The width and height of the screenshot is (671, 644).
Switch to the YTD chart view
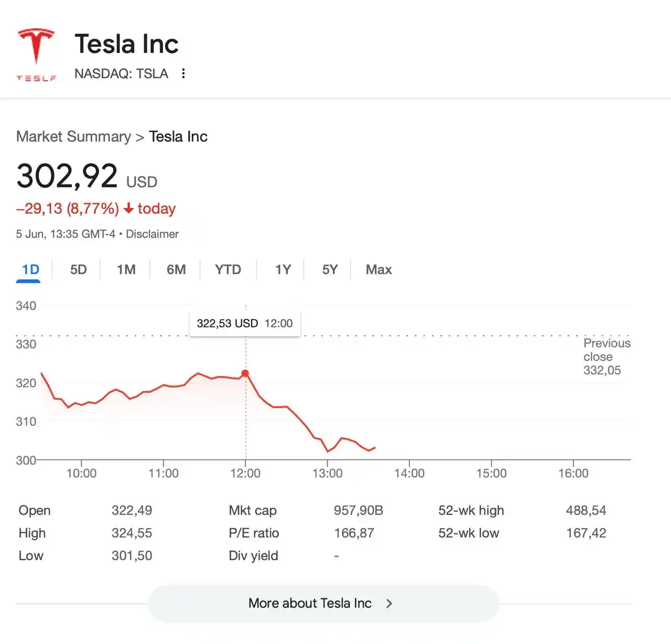tap(228, 269)
